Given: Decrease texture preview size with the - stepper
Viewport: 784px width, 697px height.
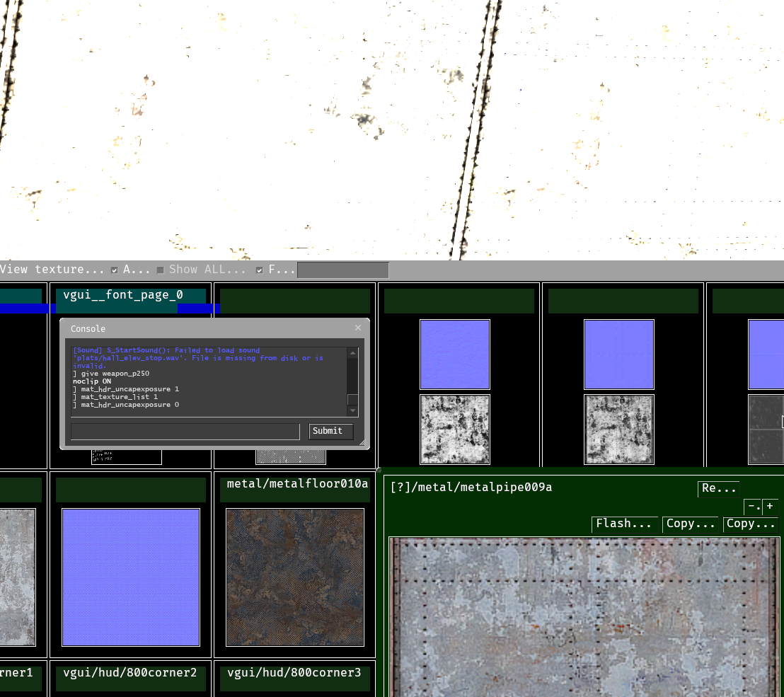Looking at the screenshot, I should (752, 507).
